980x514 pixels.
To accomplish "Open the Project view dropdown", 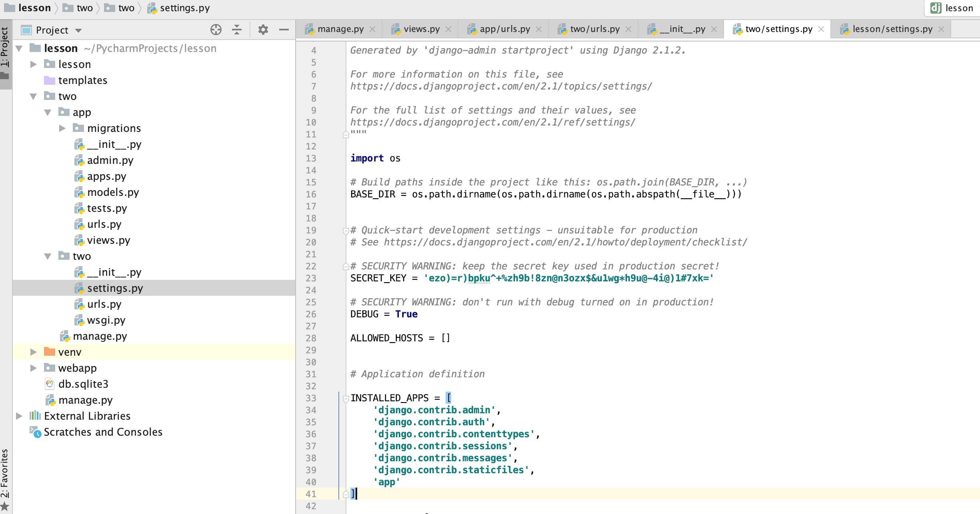I will coord(78,30).
